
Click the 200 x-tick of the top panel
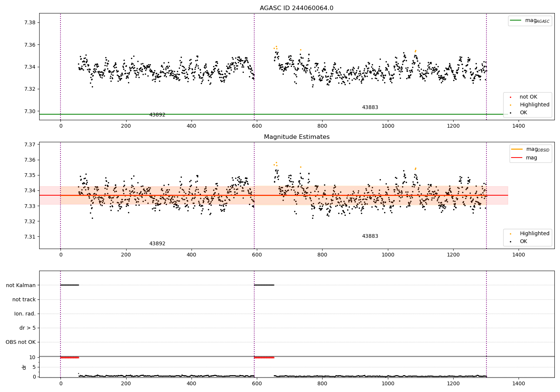click(126, 126)
